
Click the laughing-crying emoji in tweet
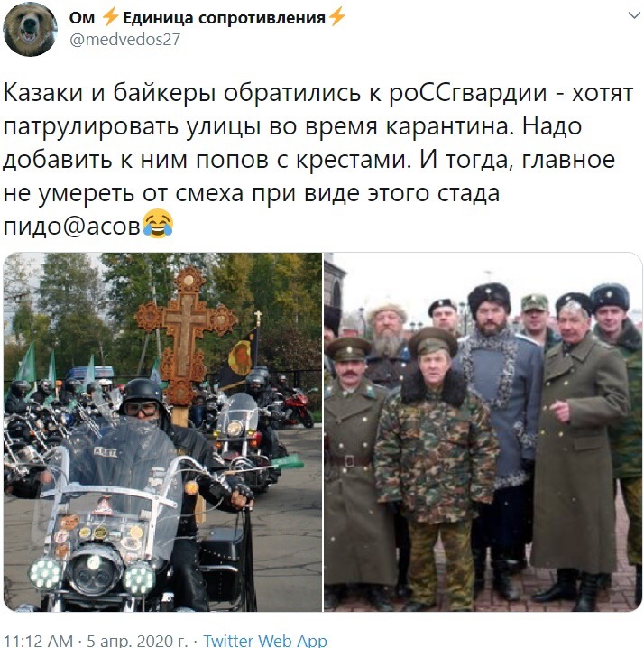(157, 224)
